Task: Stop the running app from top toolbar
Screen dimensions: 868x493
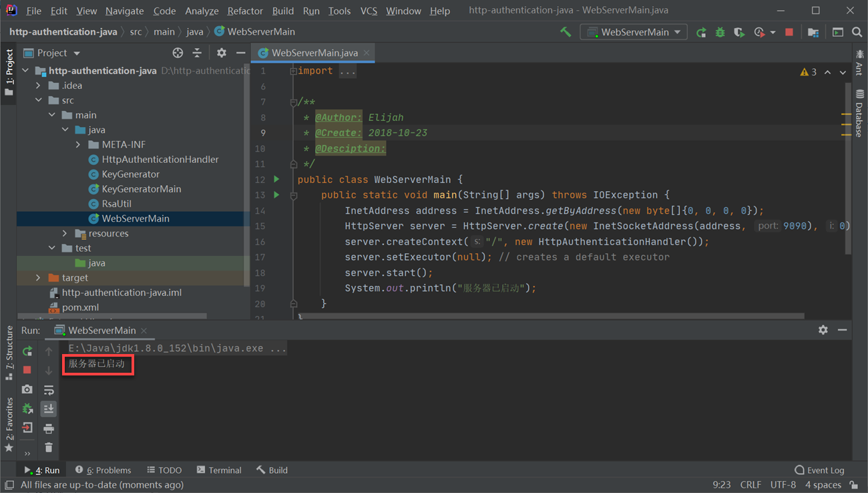Action: click(789, 32)
